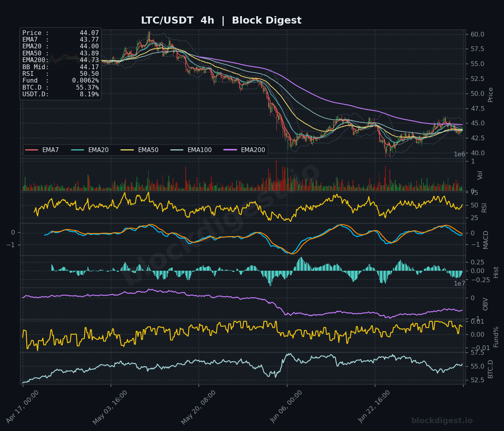Image resolution: width=504 pixels, height=431 pixels.
Task: Click the MACD panel axis label
Action: click(x=486, y=240)
